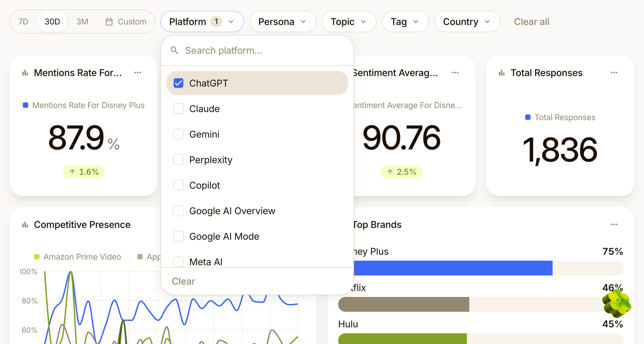Click the Amazon Prime Video legend label
The height and width of the screenshot is (344, 644).
tap(82, 257)
